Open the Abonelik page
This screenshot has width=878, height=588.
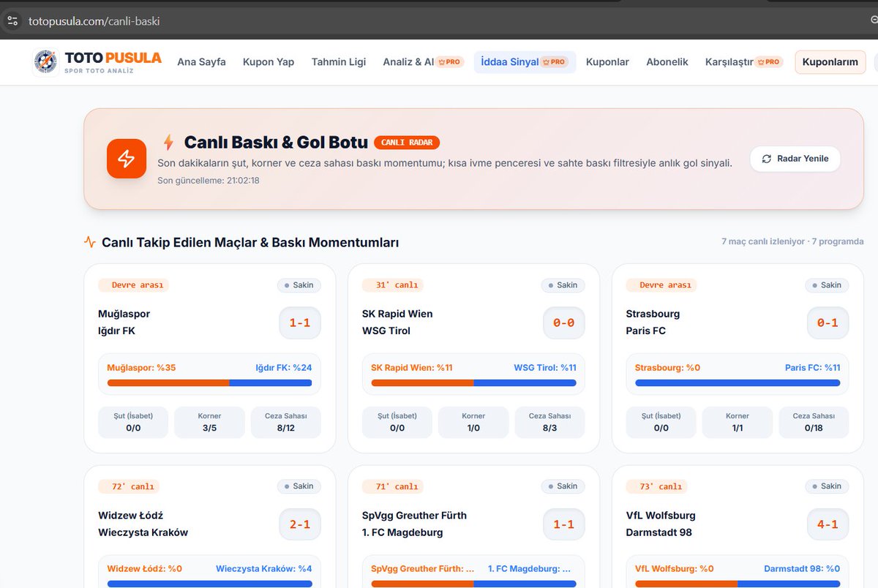[667, 62]
